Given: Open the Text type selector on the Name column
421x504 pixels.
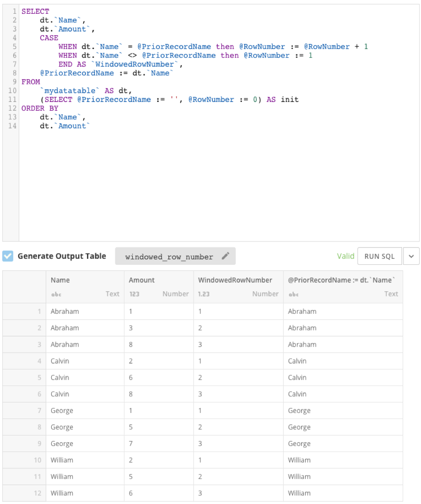Looking at the screenshot, I should [112, 294].
